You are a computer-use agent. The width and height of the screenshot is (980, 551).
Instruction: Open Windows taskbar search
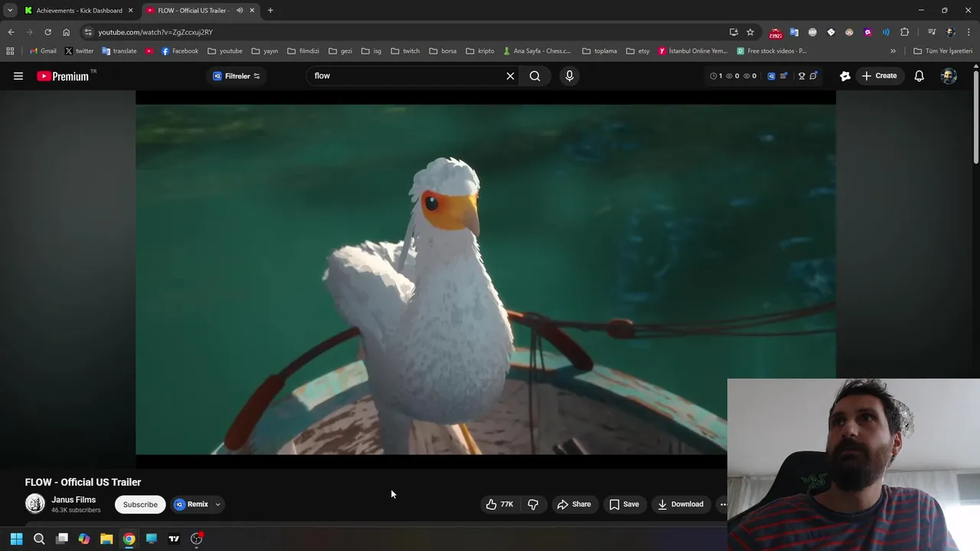39,539
